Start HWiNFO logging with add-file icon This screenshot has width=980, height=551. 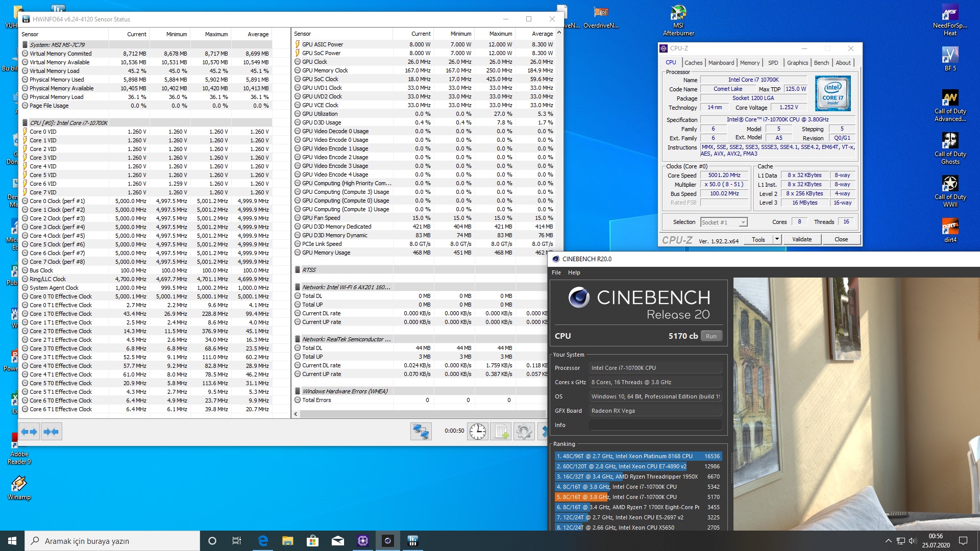[501, 432]
